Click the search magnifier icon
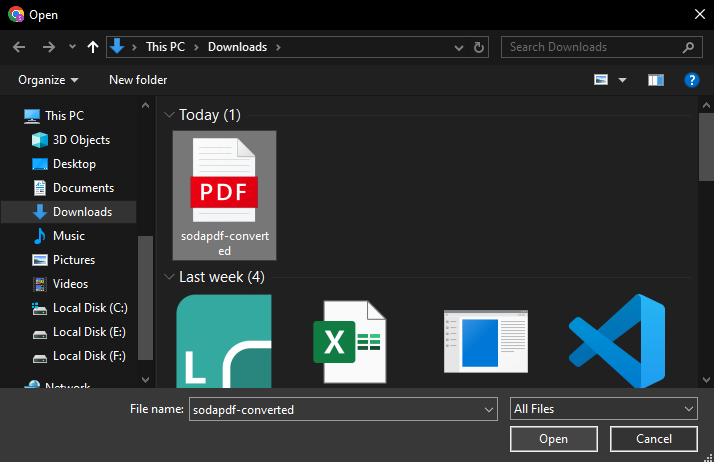This screenshot has height=462, width=714. 688,47
